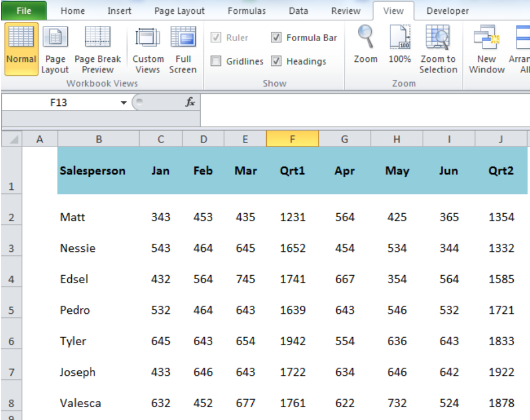This screenshot has height=420, width=530.
Task: Select column E header
Action: [x=245, y=139]
